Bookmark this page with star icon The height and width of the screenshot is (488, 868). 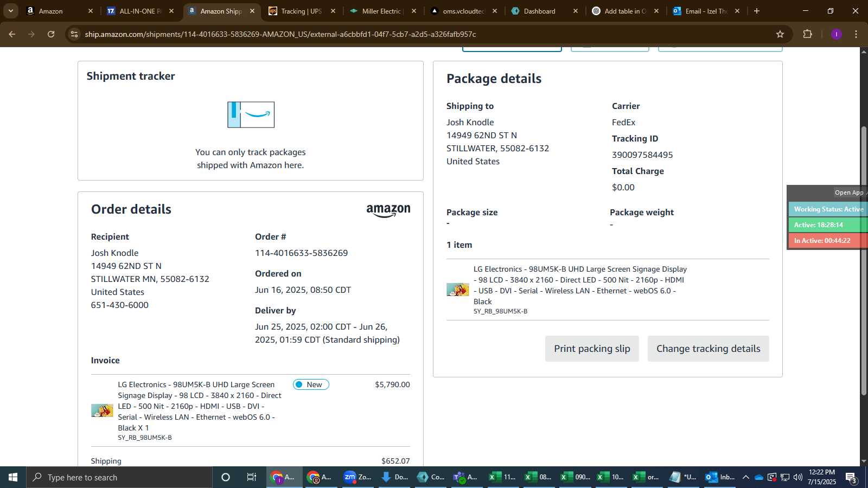[x=780, y=34]
